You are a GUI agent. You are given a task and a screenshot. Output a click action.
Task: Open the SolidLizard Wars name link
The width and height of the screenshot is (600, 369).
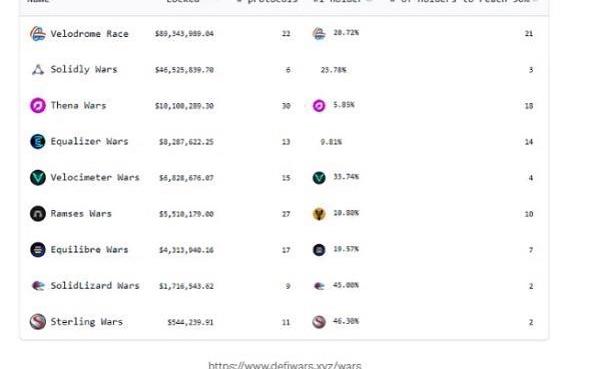pyautogui.click(x=95, y=286)
